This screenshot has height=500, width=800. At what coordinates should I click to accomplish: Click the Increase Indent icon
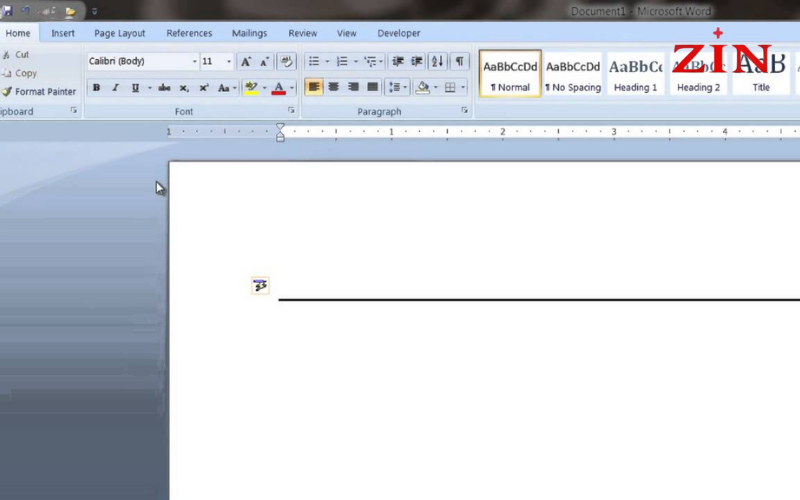(417, 62)
